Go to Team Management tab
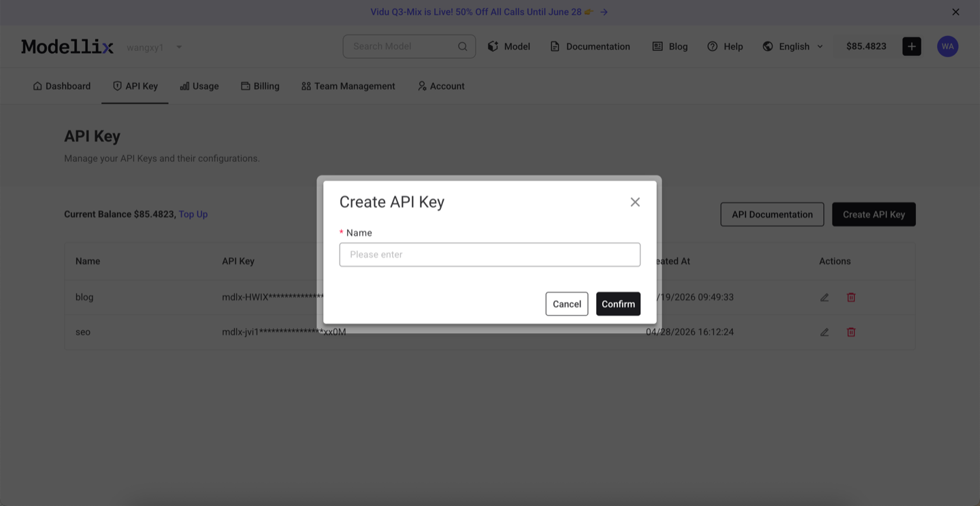The width and height of the screenshot is (980, 506). point(348,86)
